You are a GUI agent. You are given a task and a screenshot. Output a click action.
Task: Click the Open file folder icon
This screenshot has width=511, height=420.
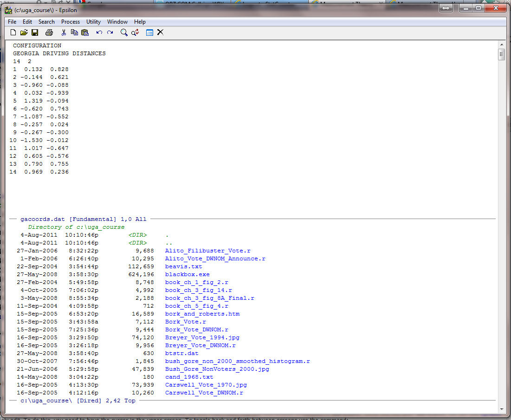24,32
